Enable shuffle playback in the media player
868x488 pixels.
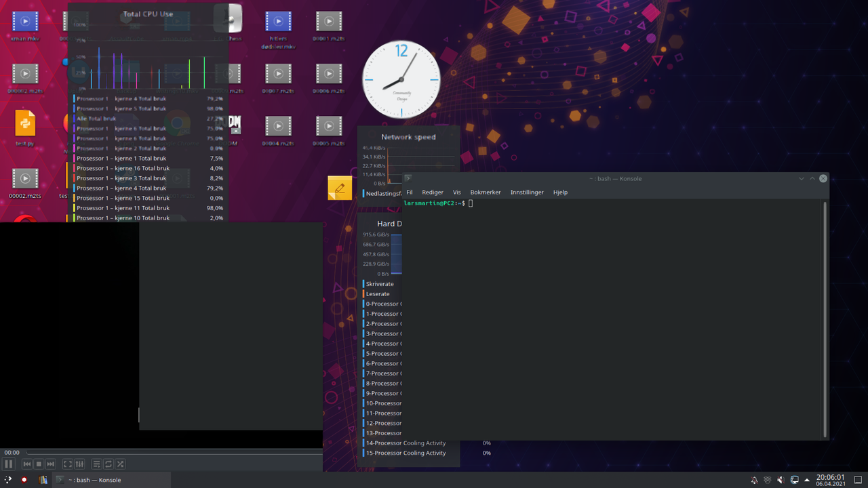coord(120,464)
